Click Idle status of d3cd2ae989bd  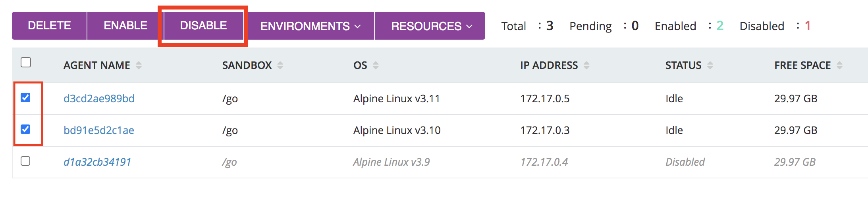tap(674, 98)
